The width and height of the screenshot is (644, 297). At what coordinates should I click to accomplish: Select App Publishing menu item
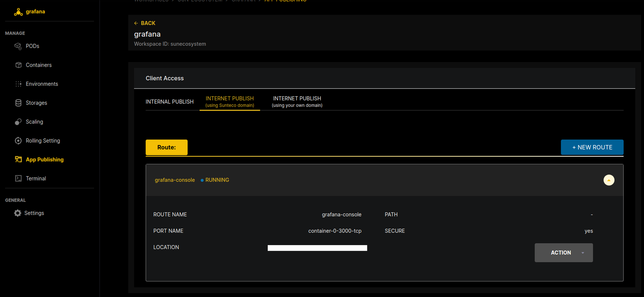[44, 159]
